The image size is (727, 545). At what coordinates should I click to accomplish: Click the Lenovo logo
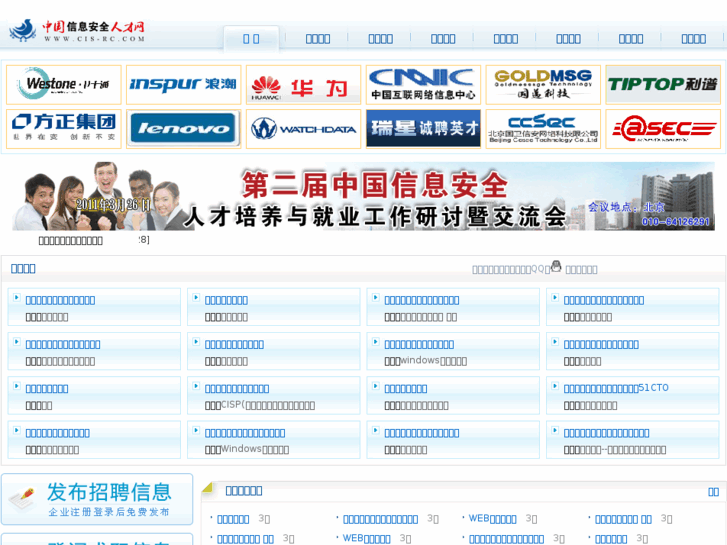tap(184, 129)
